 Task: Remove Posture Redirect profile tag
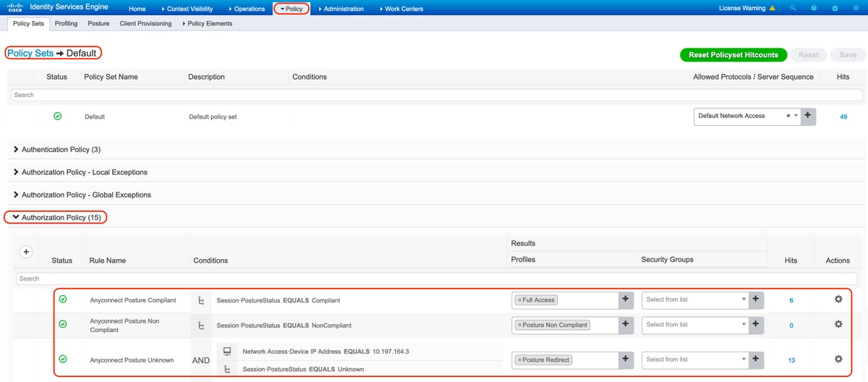point(520,360)
